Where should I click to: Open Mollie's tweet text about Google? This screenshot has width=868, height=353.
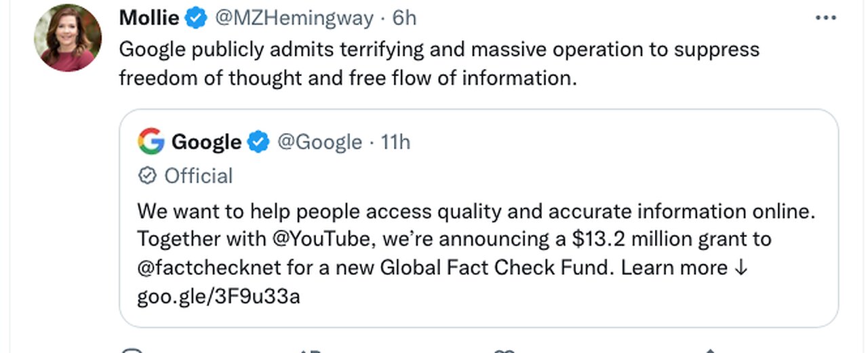[x=439, y=63]
